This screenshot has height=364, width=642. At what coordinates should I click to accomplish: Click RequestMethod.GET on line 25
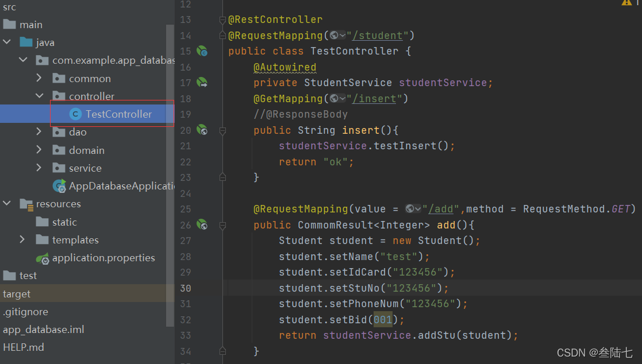(x=576, y=209)
